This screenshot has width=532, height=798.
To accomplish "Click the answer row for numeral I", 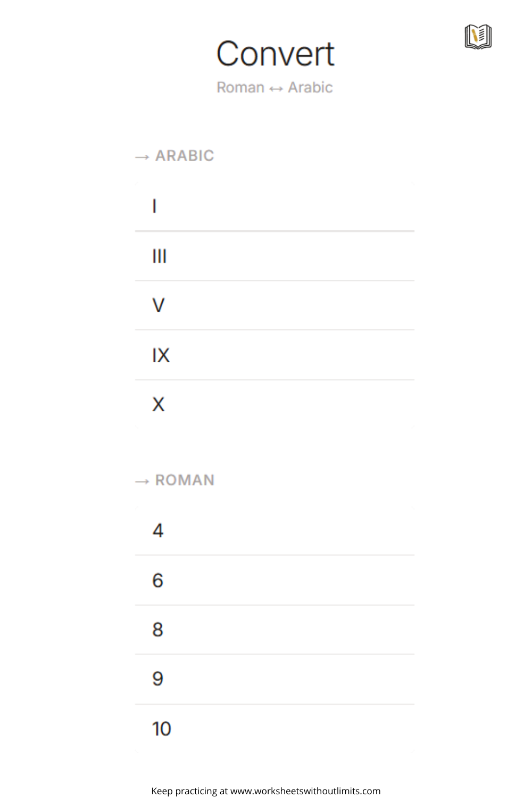I will (275, 206).
